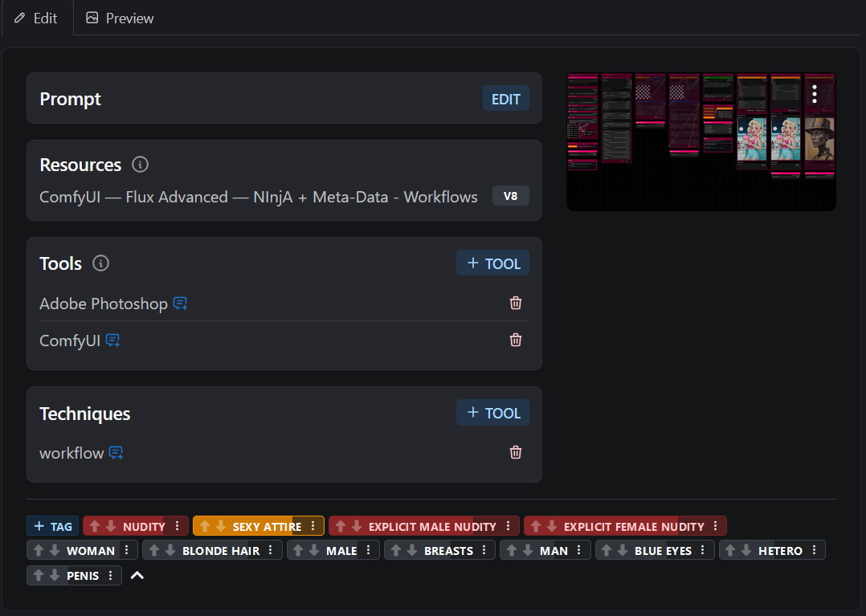Open the Resources info icon
This screenshot has width=866, height=616.
141,165
